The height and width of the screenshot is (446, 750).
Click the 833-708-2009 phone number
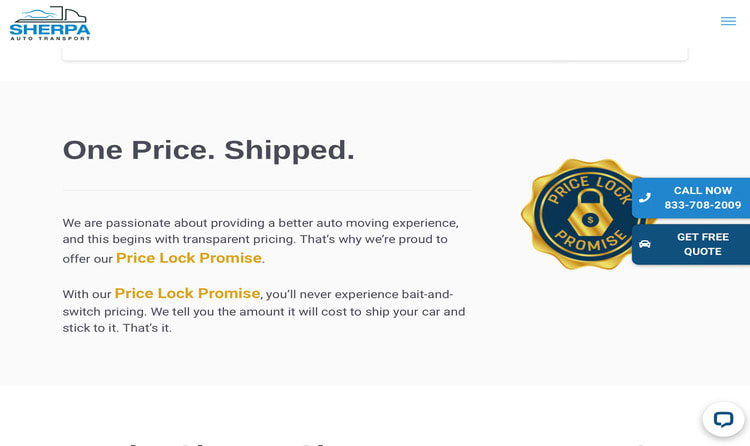[702, 205]
